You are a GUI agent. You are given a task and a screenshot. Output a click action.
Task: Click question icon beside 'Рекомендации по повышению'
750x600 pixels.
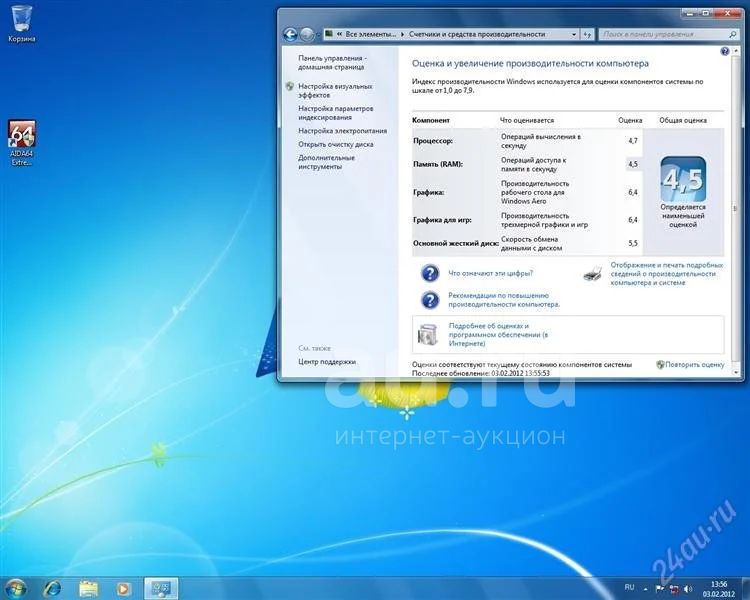pyautogui.click(x=430, y=300)
